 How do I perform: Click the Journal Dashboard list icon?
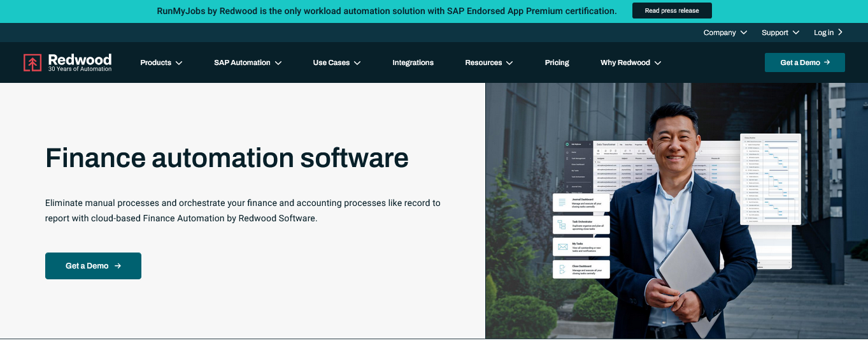point(562,203)
